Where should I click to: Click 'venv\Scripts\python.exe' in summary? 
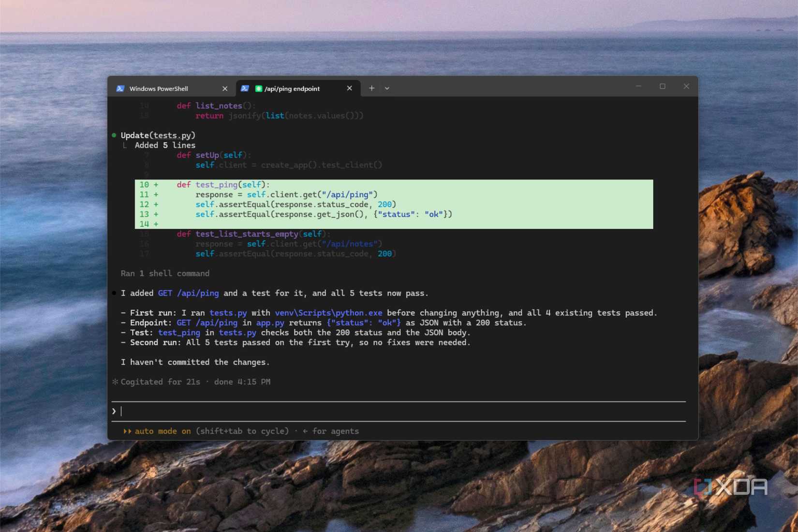[x=328, y=313]
